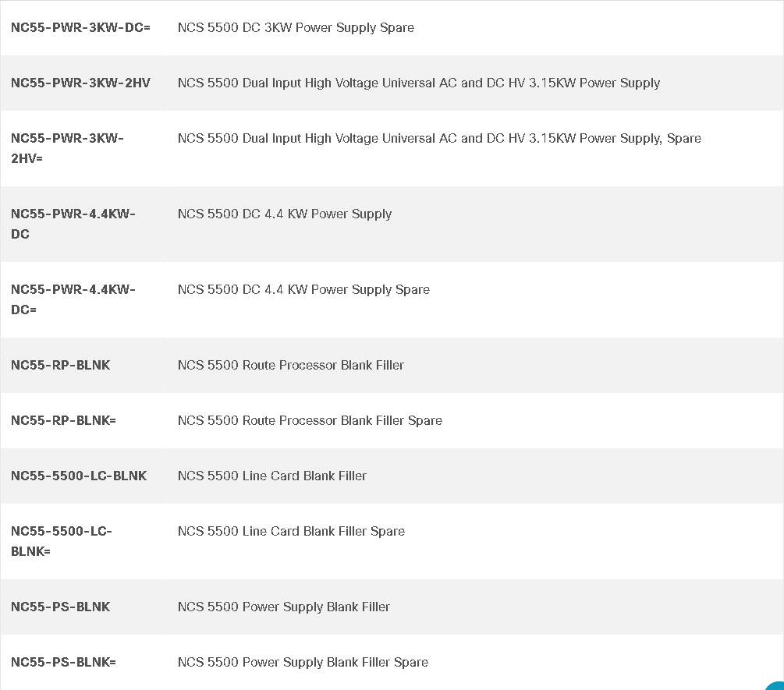Select the NC55-PWR-4.4KW-DC= spare part number
The height and width of the screenshot is (690, 784).
pos(73,299)
